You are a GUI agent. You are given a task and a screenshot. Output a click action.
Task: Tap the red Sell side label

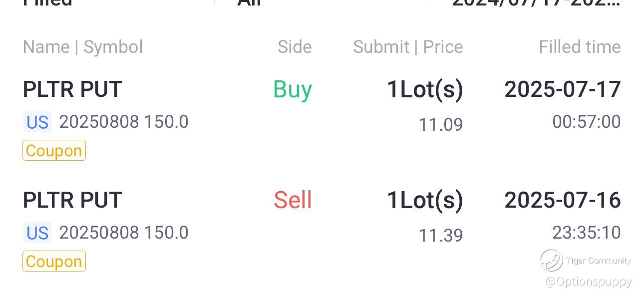point(293,201)
